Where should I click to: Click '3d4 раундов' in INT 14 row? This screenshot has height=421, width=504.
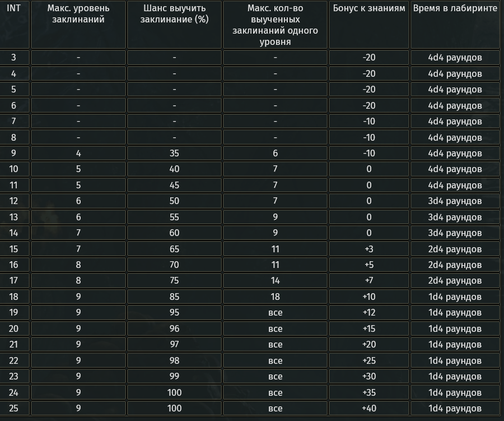(455, 233)
